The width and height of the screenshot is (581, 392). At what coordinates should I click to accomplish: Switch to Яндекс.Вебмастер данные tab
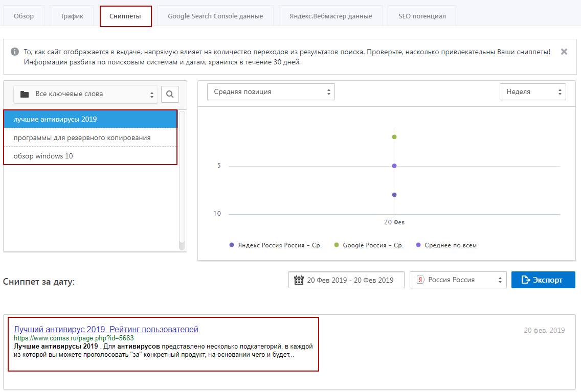point(330,16)
